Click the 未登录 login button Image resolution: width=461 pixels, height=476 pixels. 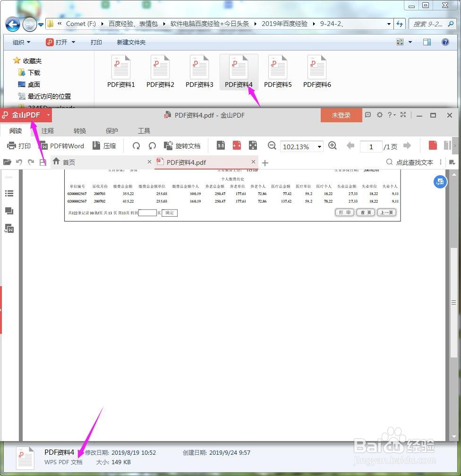click(x=341, y=115)
